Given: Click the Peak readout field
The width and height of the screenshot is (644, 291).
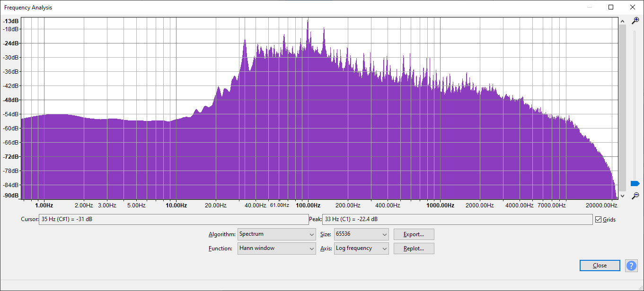Looking at the screenshot, I should pyautogui.click(x=457, y=220).
